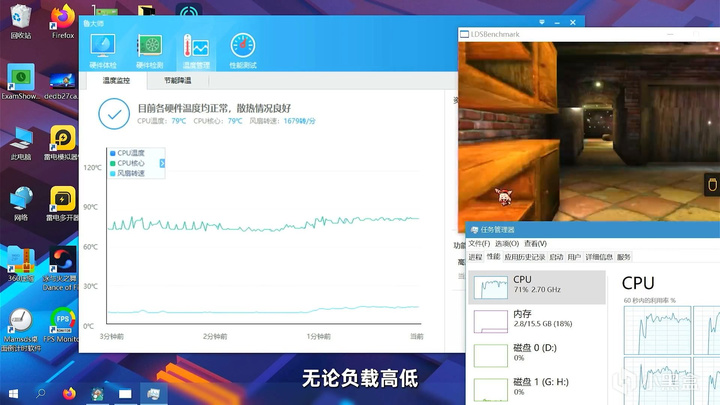Image resolution: width=720 pixels, height=405 pixels.
Task: Switch to 性能 tab in Task Manager
Action: [x=494, y=257]
